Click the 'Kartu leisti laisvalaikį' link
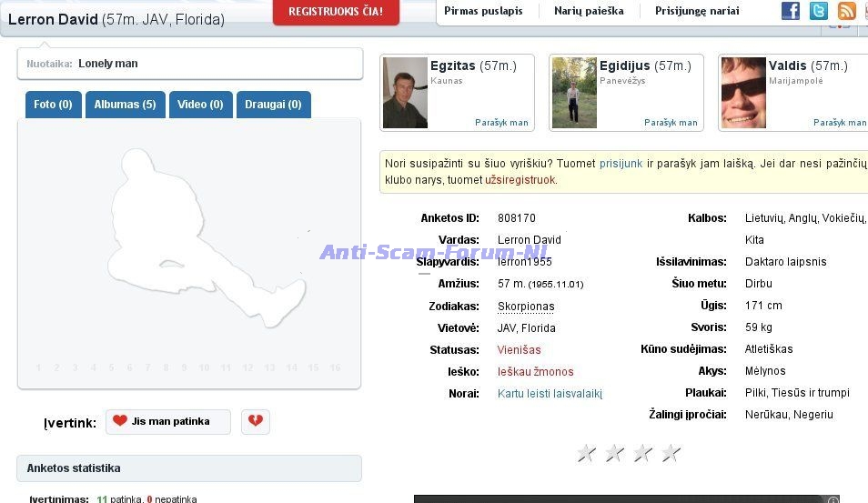 (x=550, y=394)
